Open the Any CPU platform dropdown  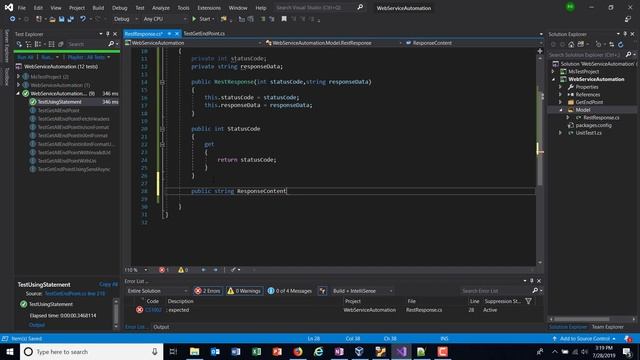164,19
